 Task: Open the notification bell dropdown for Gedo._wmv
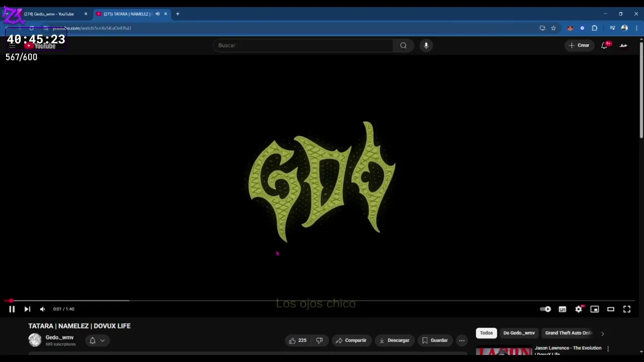(97, 340)
